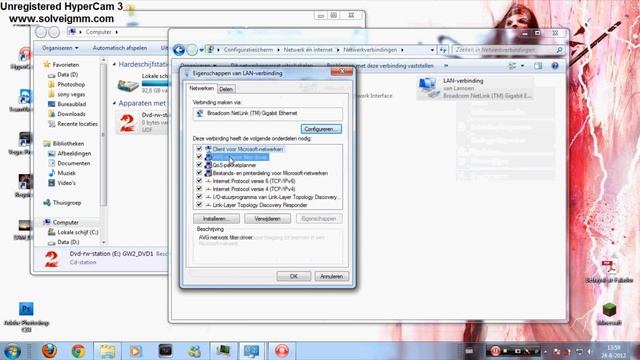Go back in Netwerkverbindingen window
The height and width of the screenshot is (360, 640).
pyautogui.click(x=179, y=50)
